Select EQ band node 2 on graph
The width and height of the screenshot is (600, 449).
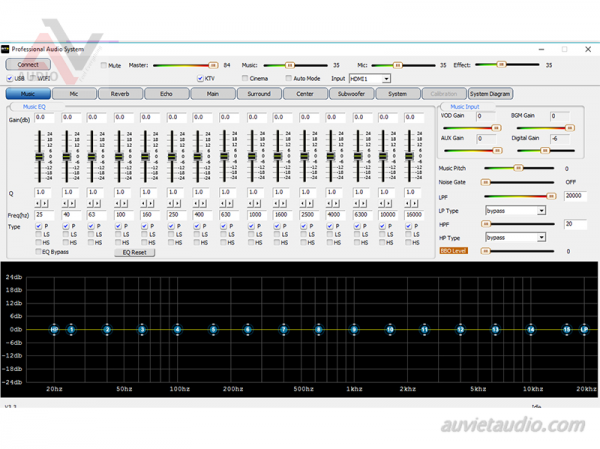pos(107,329)
